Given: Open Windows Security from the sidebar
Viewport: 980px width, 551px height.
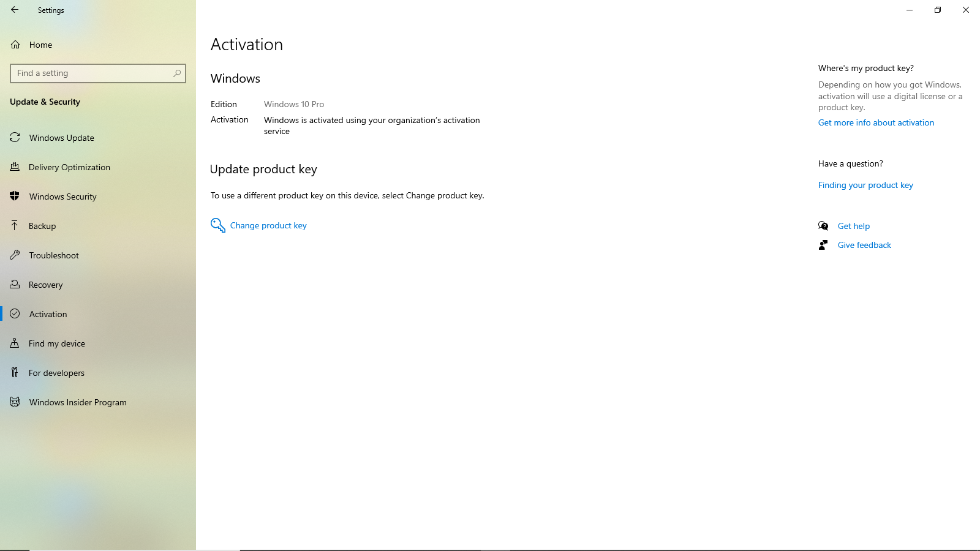Looking at the screenshot, I should click(x=98, y=197).
